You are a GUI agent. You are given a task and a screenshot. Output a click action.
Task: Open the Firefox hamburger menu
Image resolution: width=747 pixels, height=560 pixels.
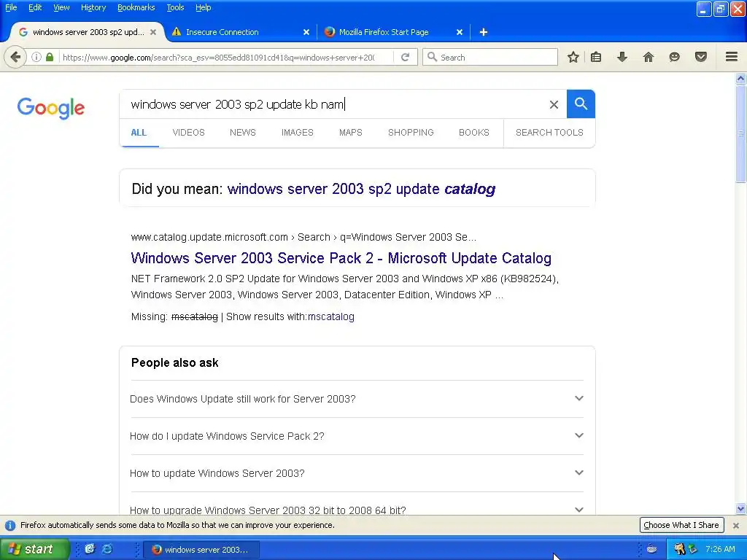[x=732, y=57]
